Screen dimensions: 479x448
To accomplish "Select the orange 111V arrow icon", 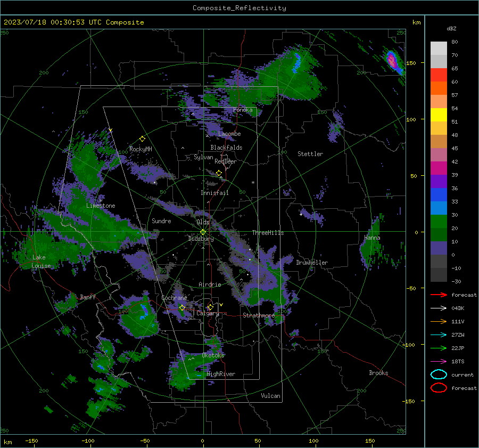I will (439, 321).
